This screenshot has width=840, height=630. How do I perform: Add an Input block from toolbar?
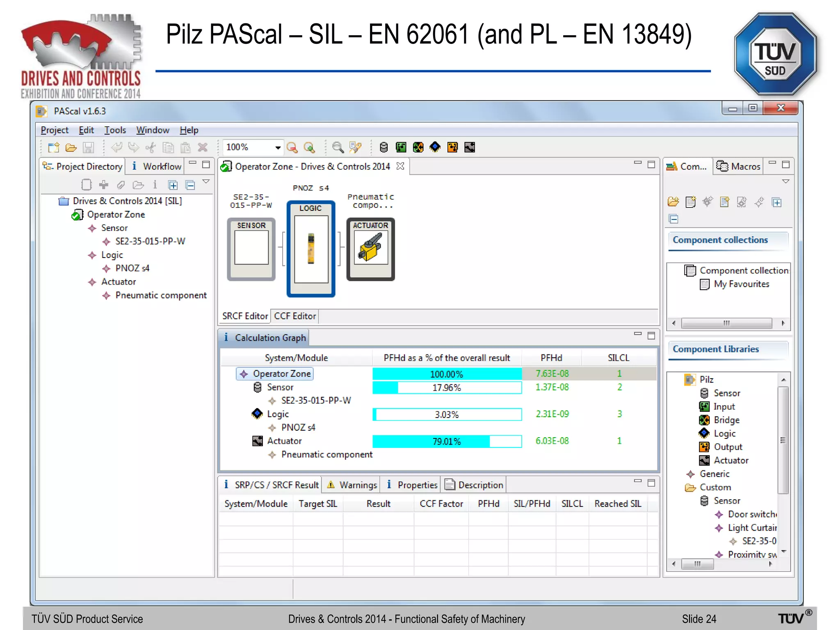pyautogui.click(x=401, y=147)
